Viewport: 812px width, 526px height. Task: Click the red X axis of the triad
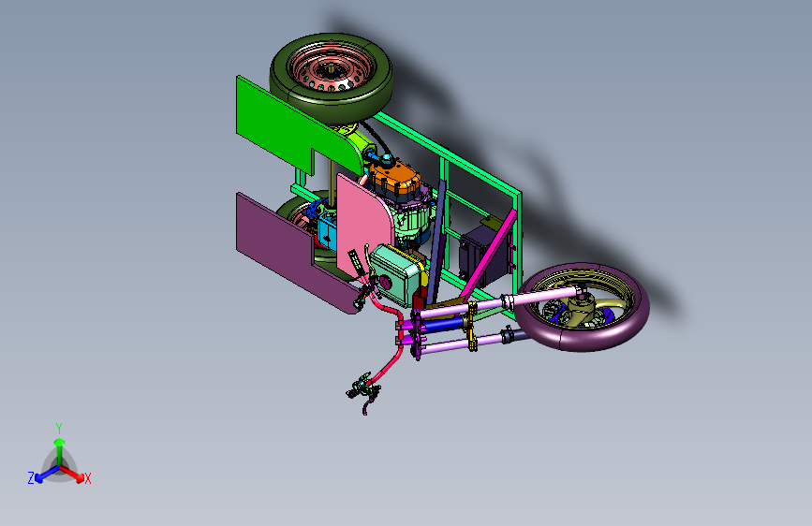72,474
